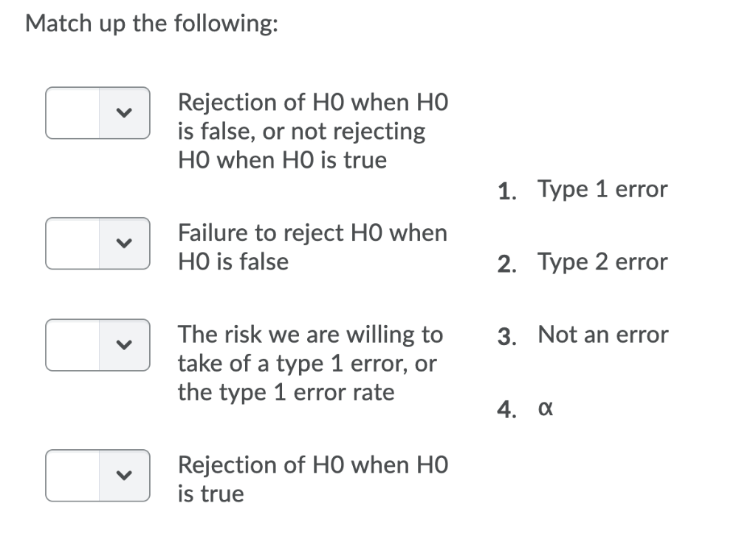Image resolution: width=756 pixels, height=537 pixels.
Task: Click the number '2.' beside Type 2 error
Action: click(506, 262)
